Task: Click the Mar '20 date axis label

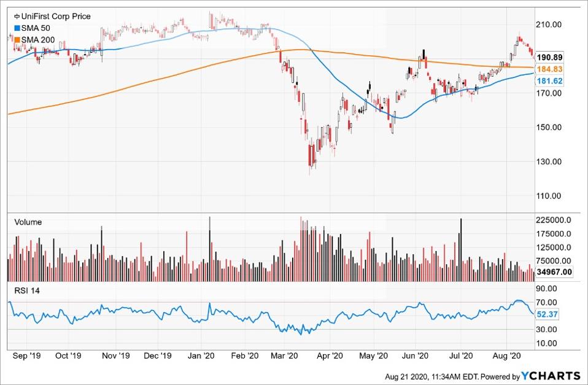Action: coord(284,356)
